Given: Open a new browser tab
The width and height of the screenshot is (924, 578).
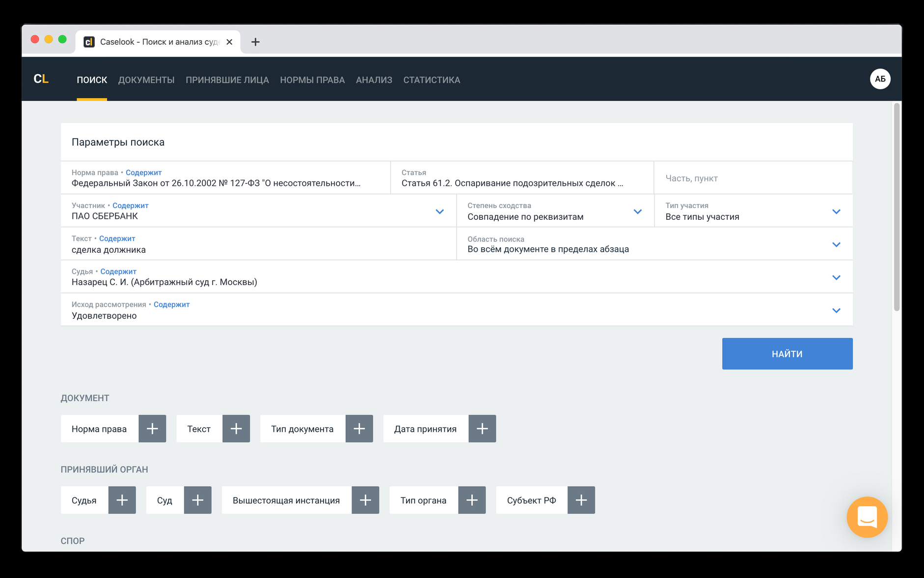Looking at the screenshot, I should (255, 42).
